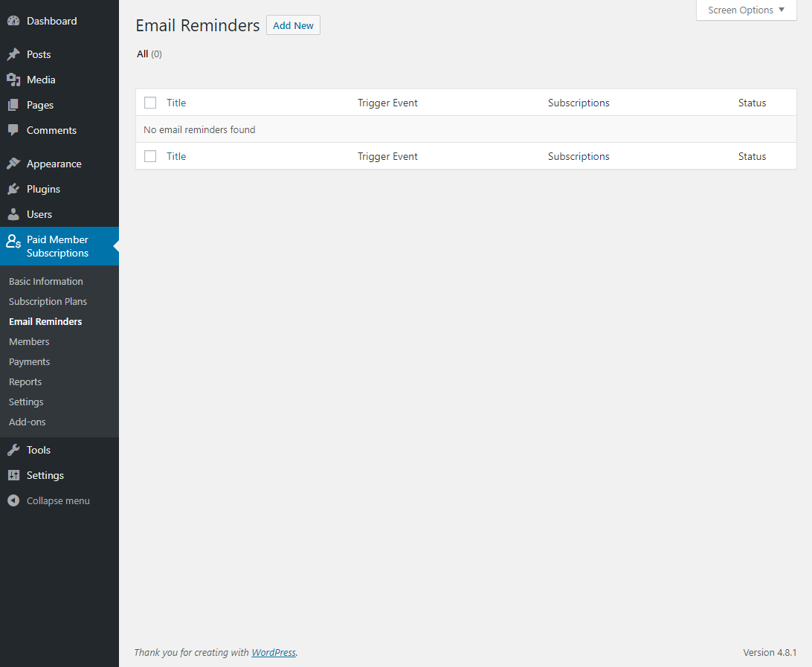
Task: Click the Trigger Event footer column
Action: 387,156
